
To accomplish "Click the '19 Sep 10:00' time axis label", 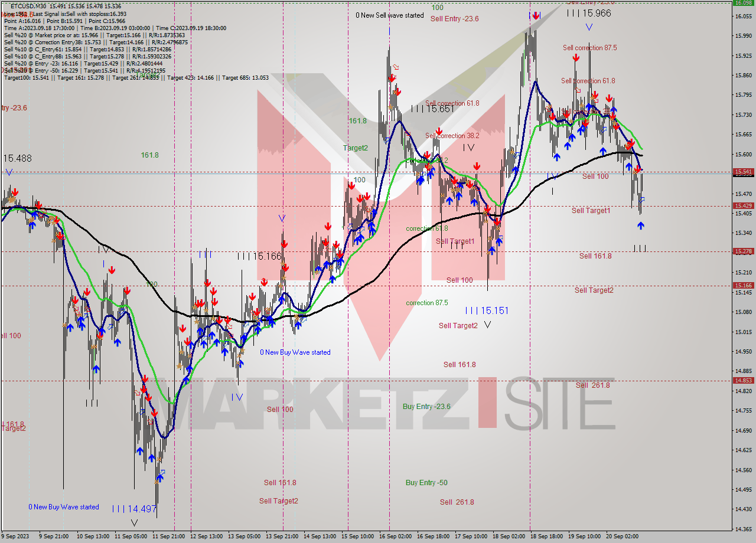I will tap(584, 537).
